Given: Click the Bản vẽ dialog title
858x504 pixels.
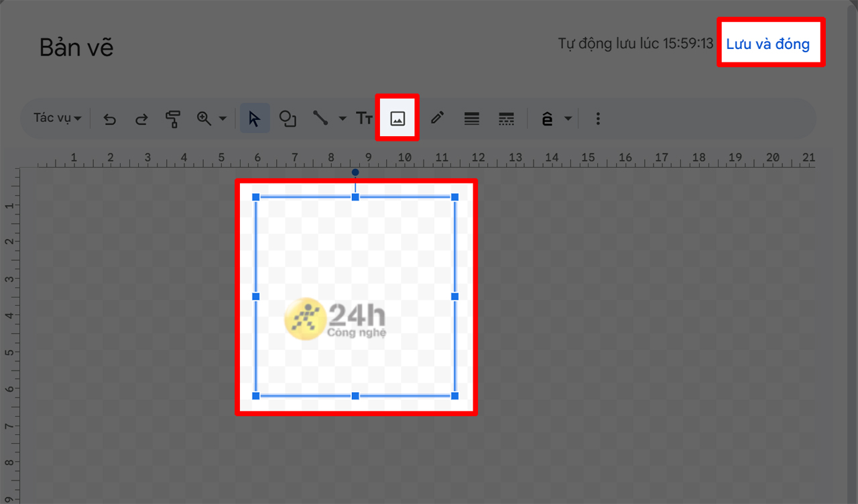Looking at the screenshot, I should 76,48.
